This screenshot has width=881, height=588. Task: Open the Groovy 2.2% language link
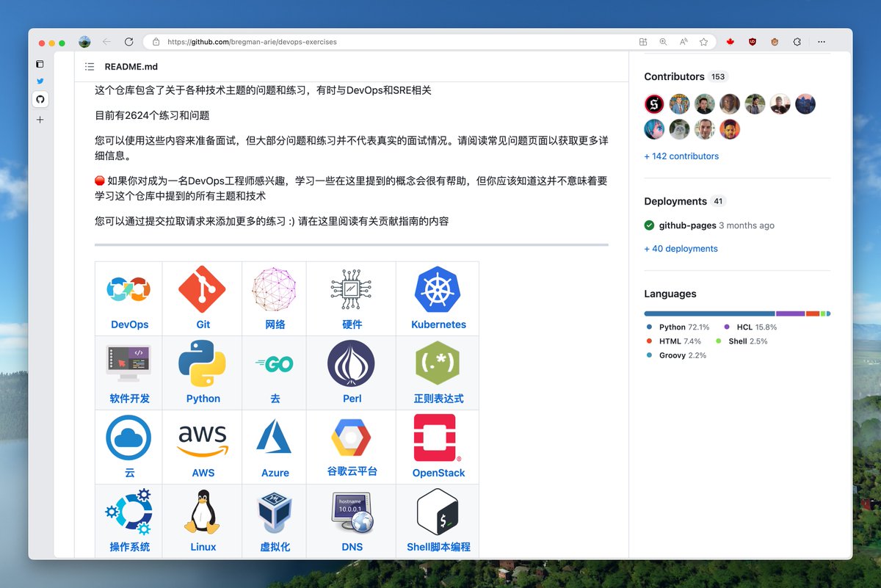pos(676,355)
